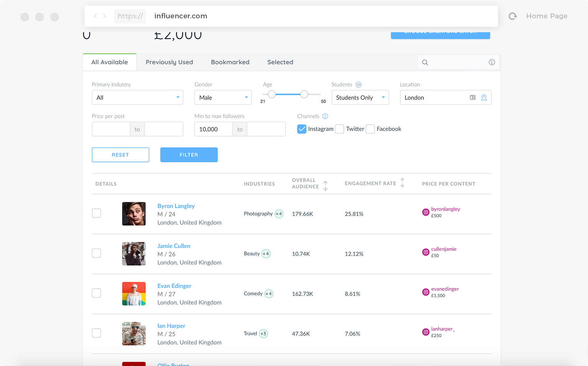This screenshot has width=588, height=366.
Task: Click the minimum followers field showing 10,000
Action: (x=214, y=129)
